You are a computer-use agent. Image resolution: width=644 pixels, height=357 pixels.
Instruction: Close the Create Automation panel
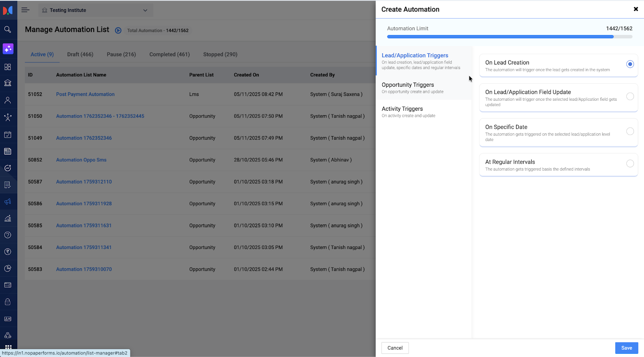point(636,9)
